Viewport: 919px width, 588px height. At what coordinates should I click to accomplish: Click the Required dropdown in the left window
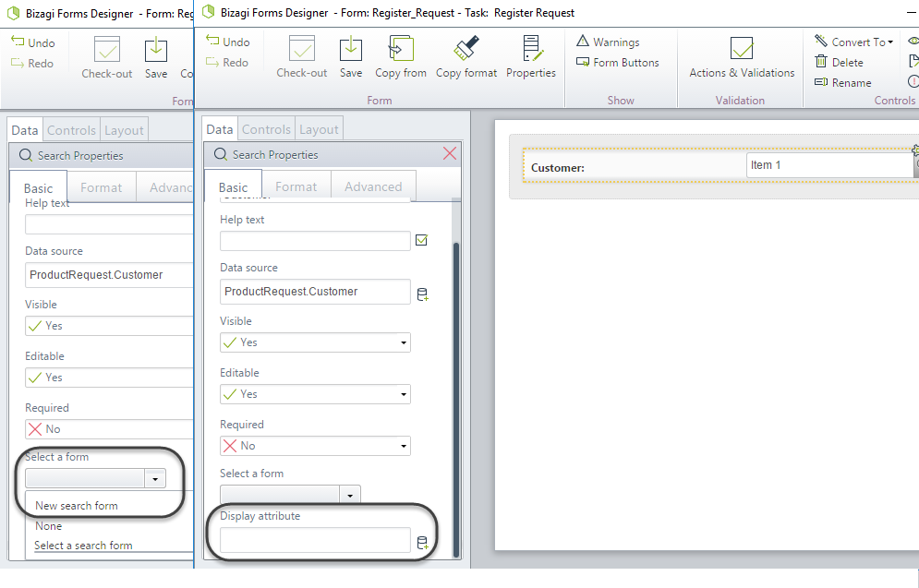[109, 428]
